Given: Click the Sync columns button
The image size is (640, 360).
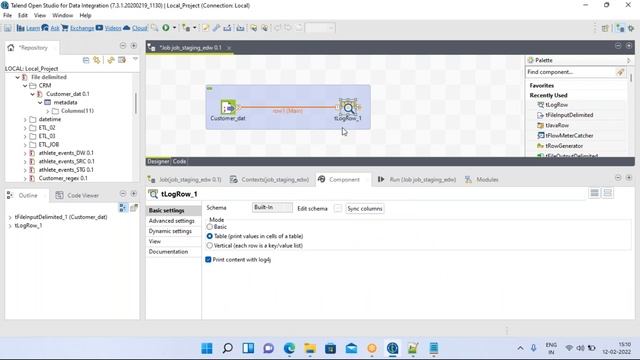Looking at the screenshot, I should coord(364,209).
